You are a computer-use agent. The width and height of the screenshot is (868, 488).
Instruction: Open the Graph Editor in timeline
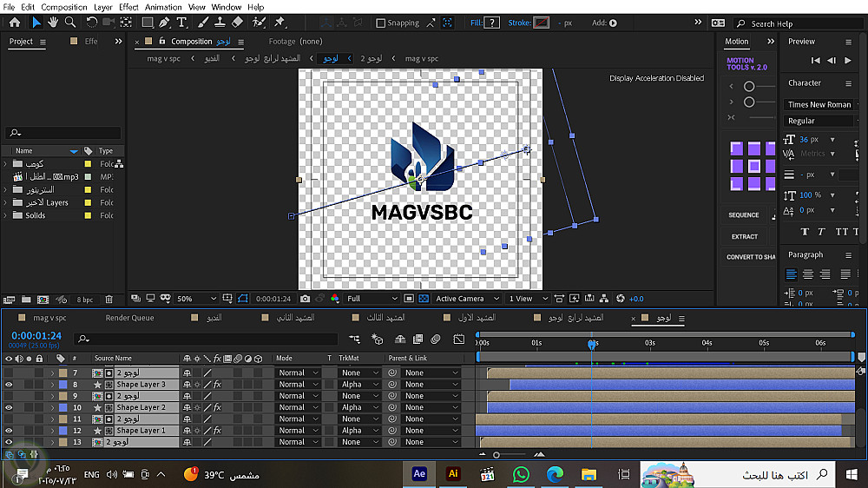click(x=459, y=339)
